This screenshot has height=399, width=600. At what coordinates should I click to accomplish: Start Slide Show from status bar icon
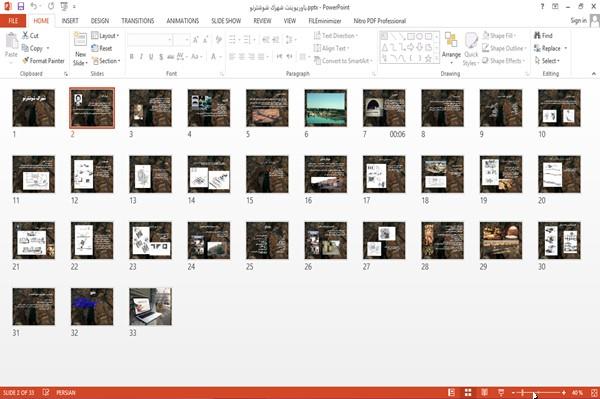click(x=501, y=392)
